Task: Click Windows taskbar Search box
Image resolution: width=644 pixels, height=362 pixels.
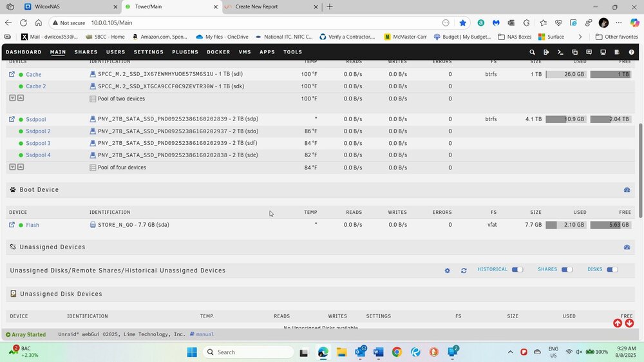Action: 249,352
